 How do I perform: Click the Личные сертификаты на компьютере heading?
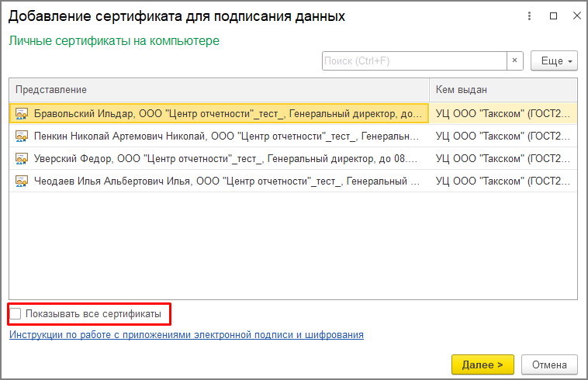(x=114, y=40)
